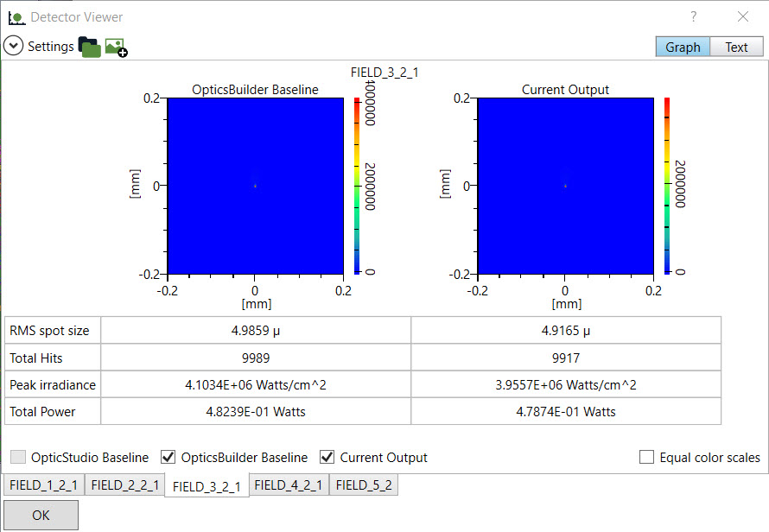Toggle the OpticsBuilder Baseline checkbox
Viewport: 769px width, 532px height.
168,458
